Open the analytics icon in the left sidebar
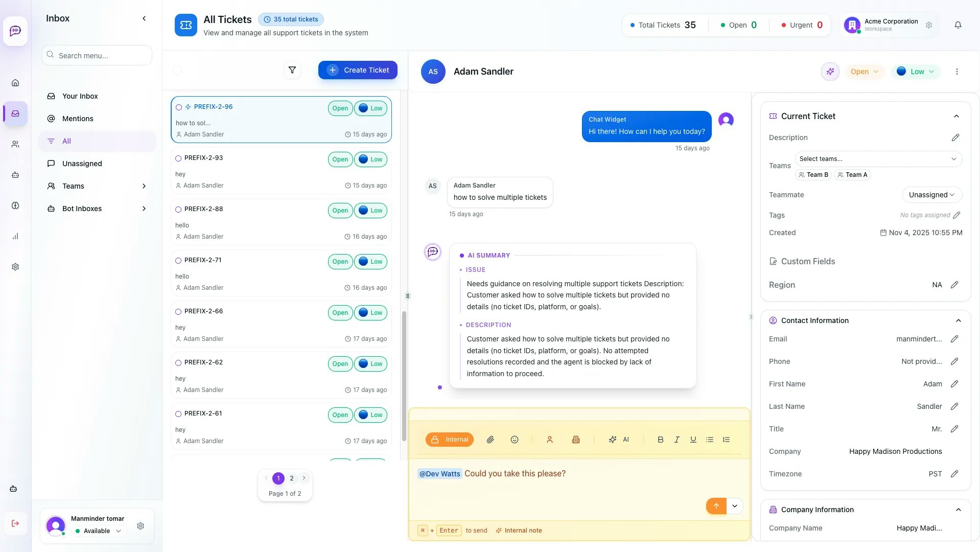The height and width of the screenshot is (552, 980). 15,236
